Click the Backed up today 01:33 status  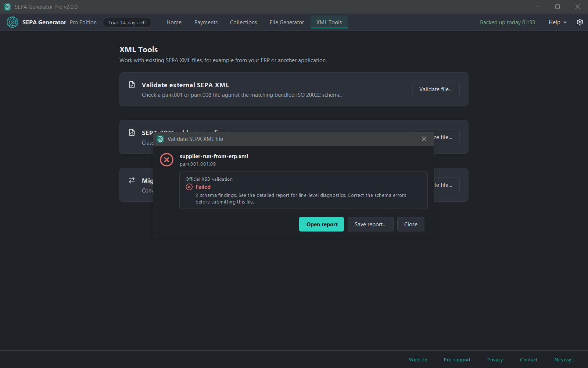coord(507,22)
